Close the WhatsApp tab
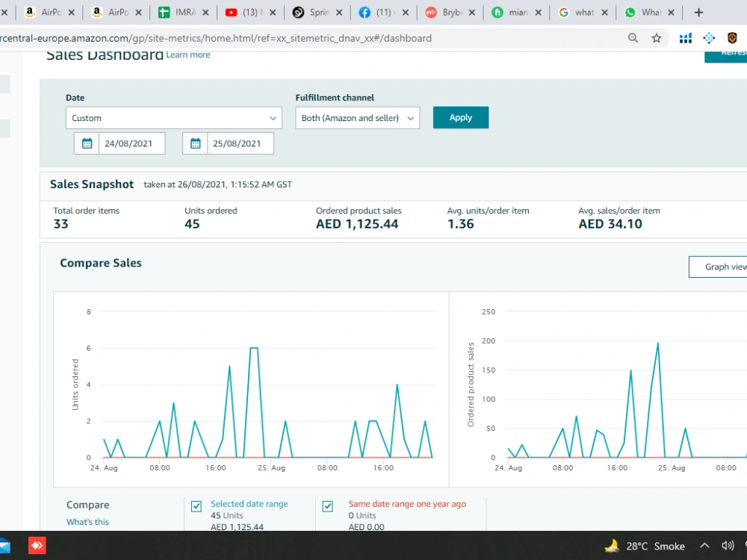Viewport: 747px width, 560px height. [671, 13]
